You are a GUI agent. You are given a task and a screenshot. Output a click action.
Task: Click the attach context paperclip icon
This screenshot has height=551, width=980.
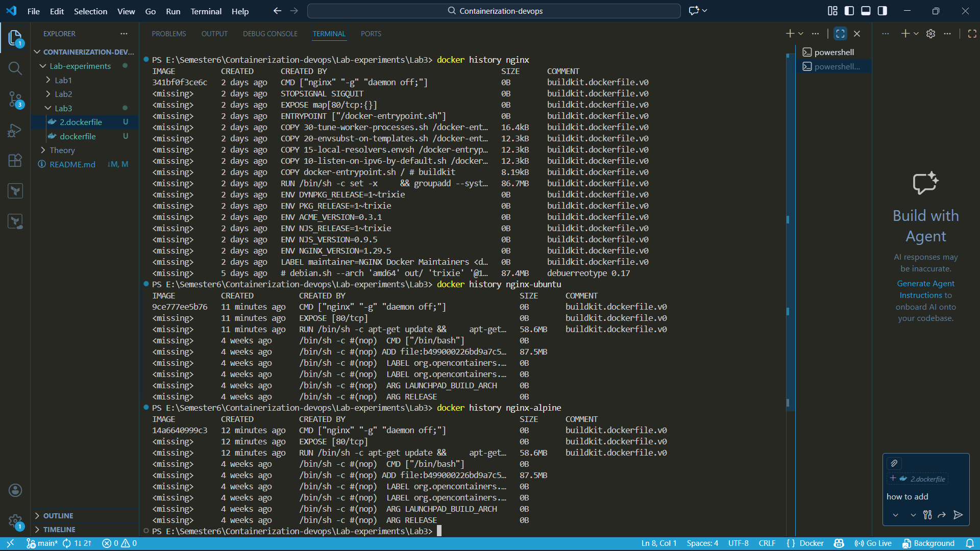894,463
